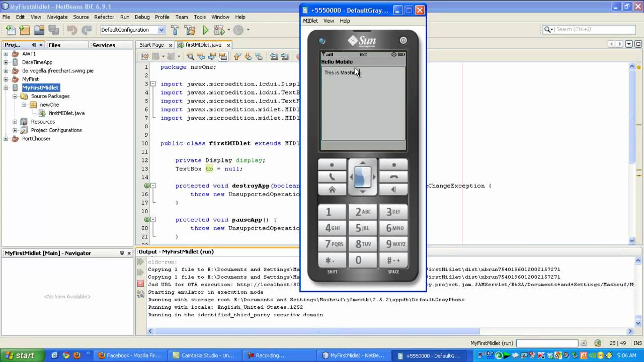Click Firefox quick launch icon

tap(77, 355)
